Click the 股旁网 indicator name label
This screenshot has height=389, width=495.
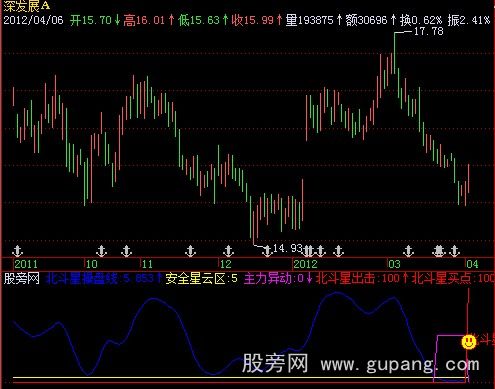coord(21,278)
